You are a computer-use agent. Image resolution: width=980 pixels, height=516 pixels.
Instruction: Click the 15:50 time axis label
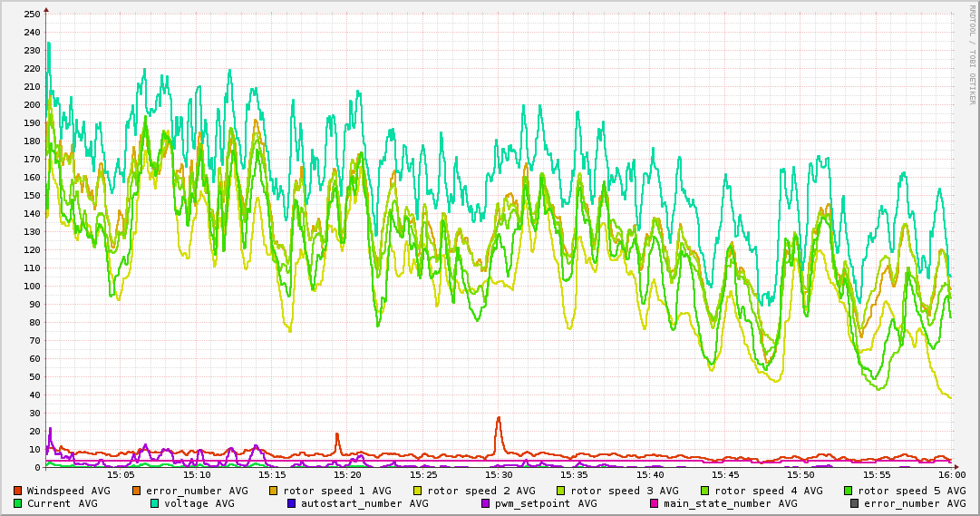[x=801, y=475]
